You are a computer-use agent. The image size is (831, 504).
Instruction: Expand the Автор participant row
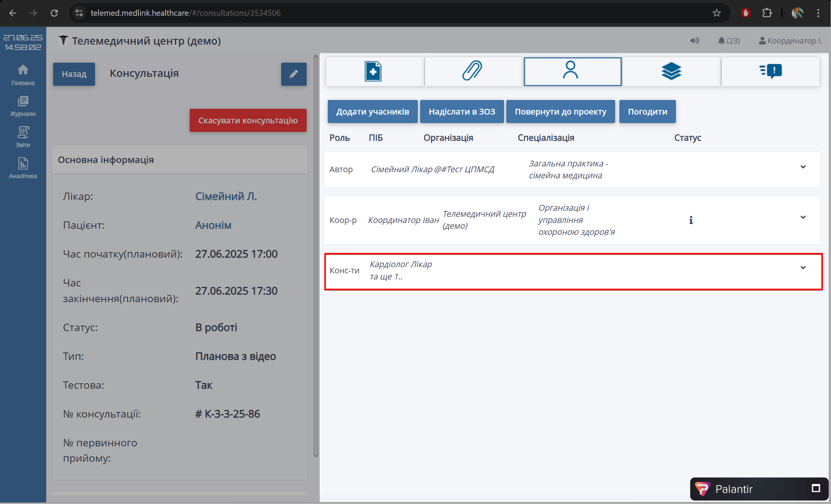click(x=803, y=167)
